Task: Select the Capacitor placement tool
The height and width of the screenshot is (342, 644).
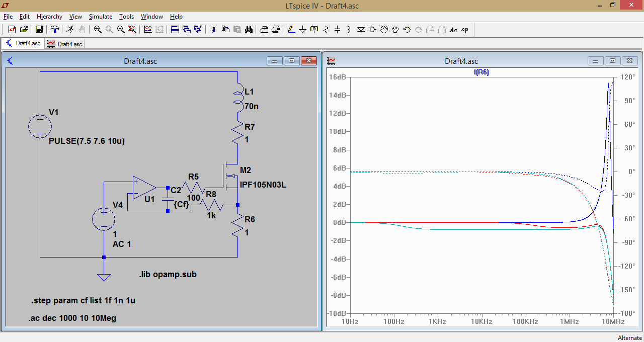Action: (338, 30)
